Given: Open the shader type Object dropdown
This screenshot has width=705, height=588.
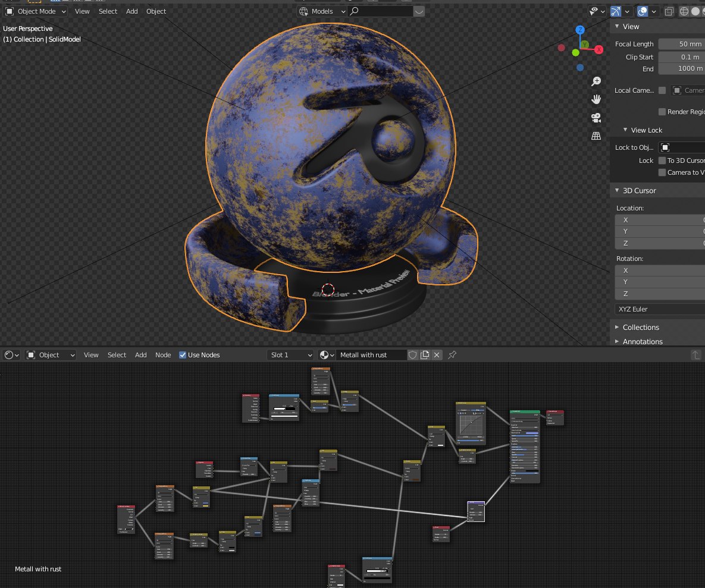Looking at the screenshot, I should pyautogui.click(x=51, y=355).
